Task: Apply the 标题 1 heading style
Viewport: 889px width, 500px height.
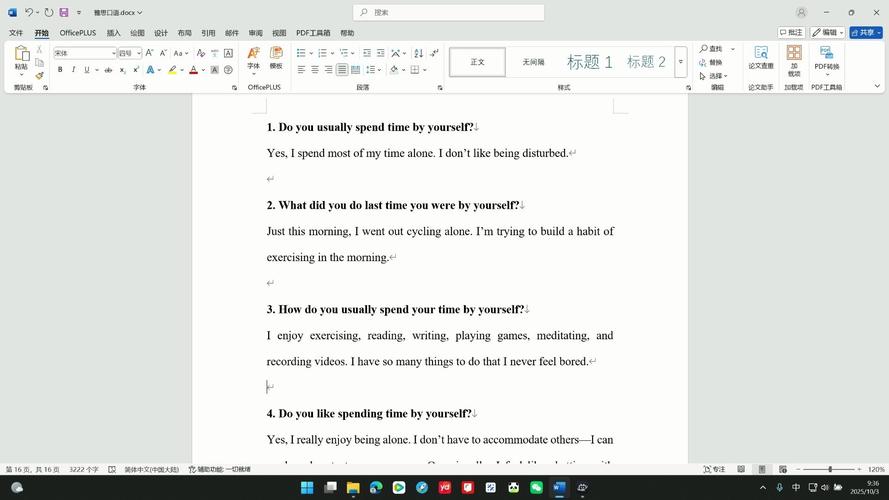Action: point(589,62)
